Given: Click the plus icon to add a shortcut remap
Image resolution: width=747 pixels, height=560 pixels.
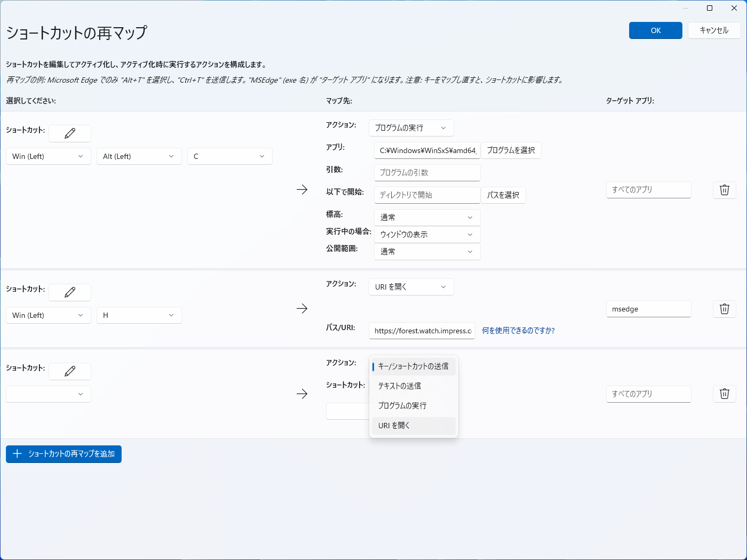Looking at the screenshot, I should [17, 454].
